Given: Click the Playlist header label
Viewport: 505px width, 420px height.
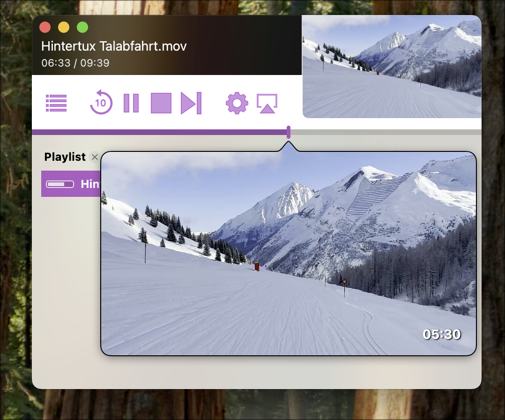Looking at the screenshot, I should tap(65, 157).
